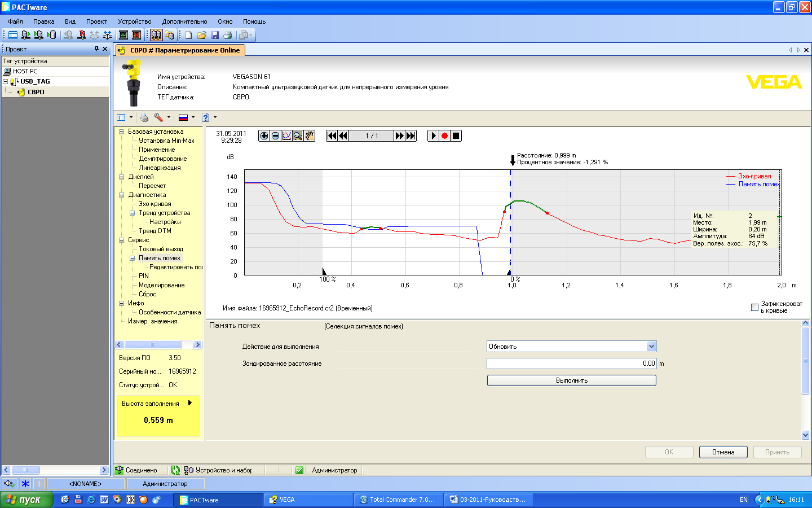This screenshot has width=812, height=508.
Task: Save project with the floppy disk icon
Action: pyautogui.click(x=215, y=35)
